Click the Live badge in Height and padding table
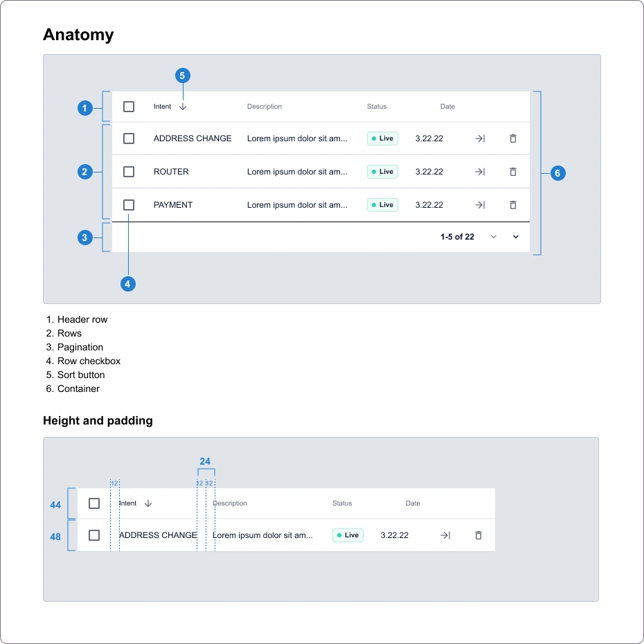Screen dimensions: 644x644 [348, 535]
